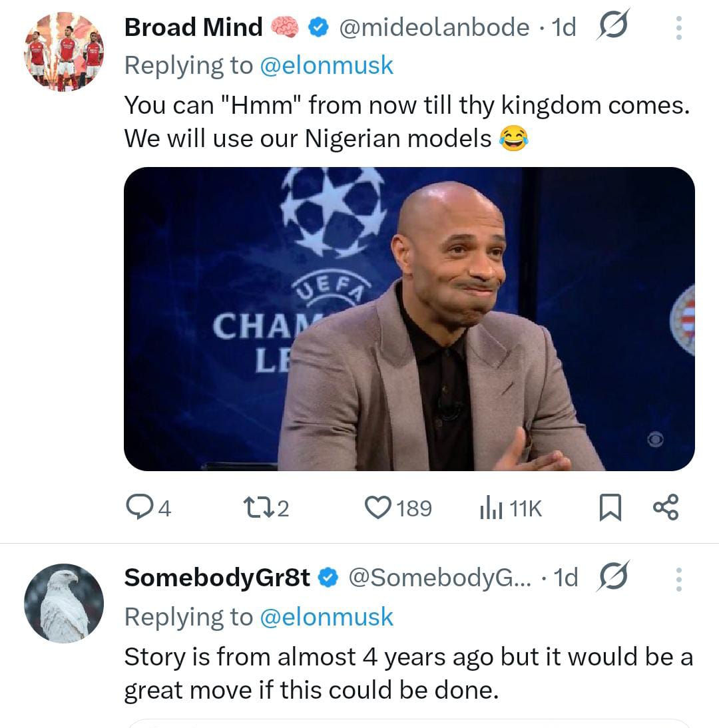This screenshot has width=719, height=728.
Task: Click SomebodyGr8t verified badge
Action: 328,578
